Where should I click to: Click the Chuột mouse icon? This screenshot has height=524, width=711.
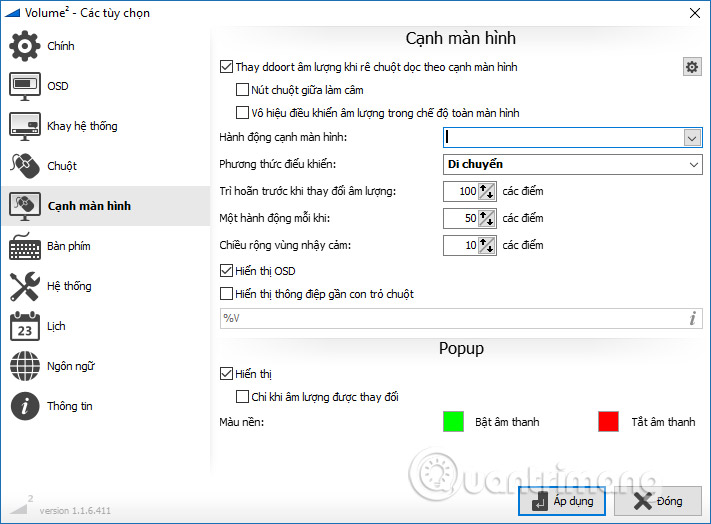(24, 166)
